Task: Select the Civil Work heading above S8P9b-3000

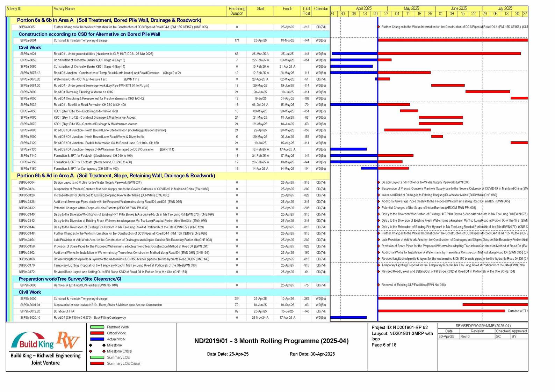Action: click(30, 292)
